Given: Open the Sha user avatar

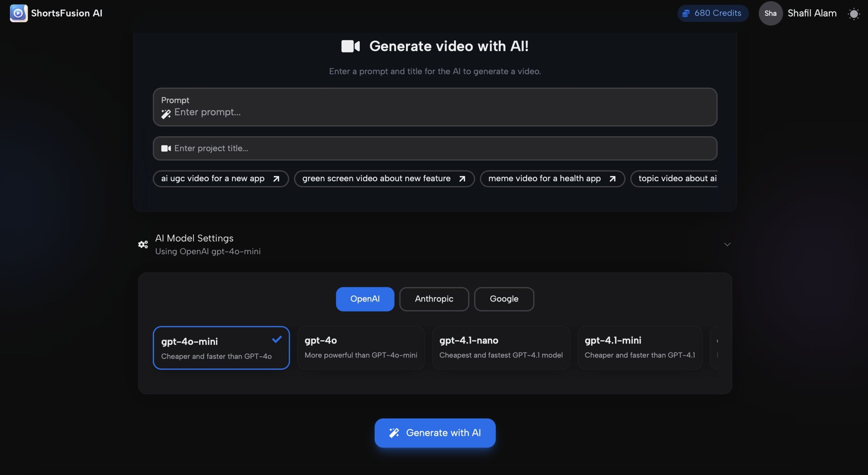Looking at the screenshot, I should click(770, 13).
